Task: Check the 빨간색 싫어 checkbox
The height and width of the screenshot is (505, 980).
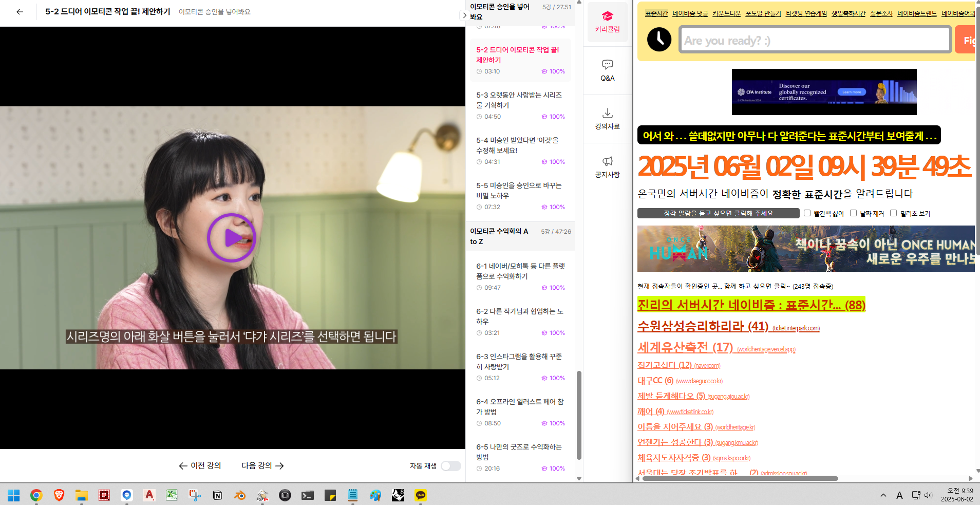Action: (807, 213)
